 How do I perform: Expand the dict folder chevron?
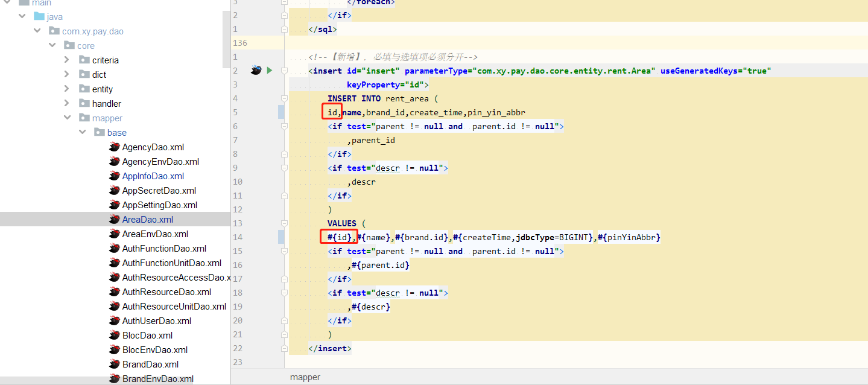click(x=67, y=74)
